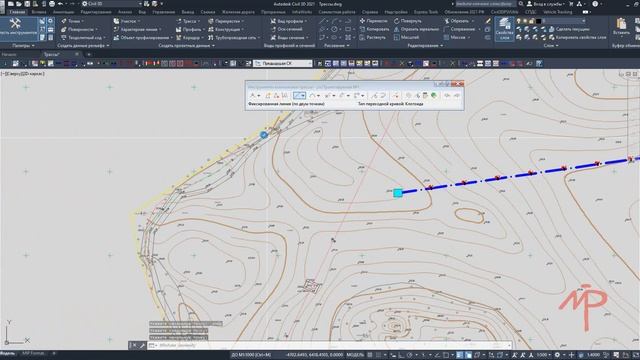
Task: Click the Коридор (Corridor) tool icon
Action: click(179, 38)
